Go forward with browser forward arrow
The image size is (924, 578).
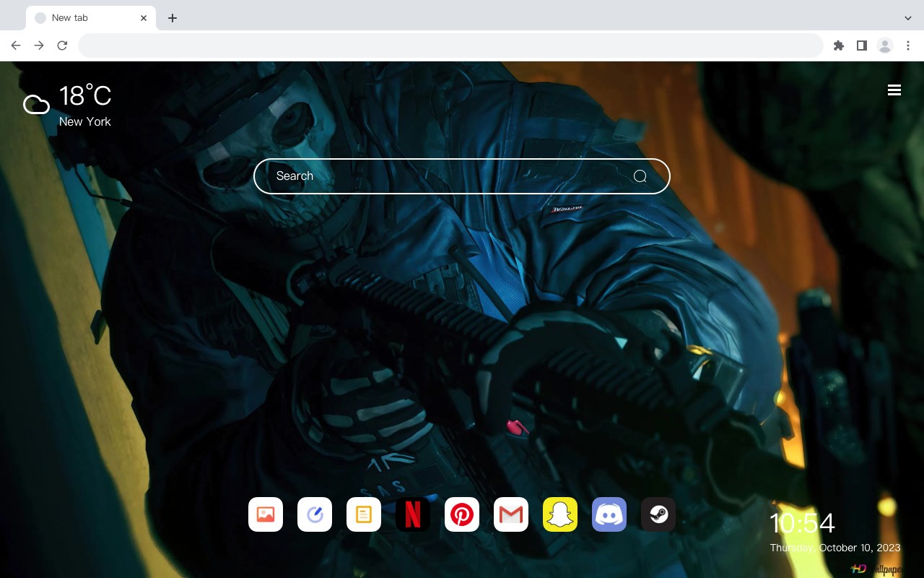[39, 46]
